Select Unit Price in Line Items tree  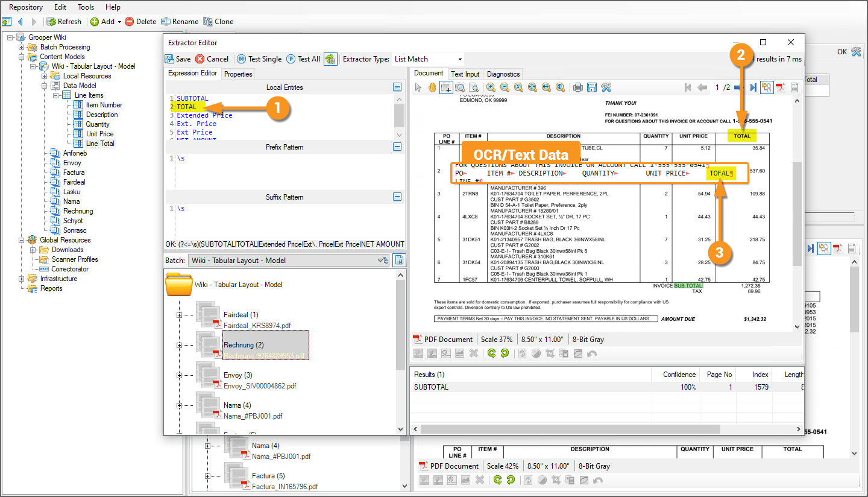pos(99,134)
